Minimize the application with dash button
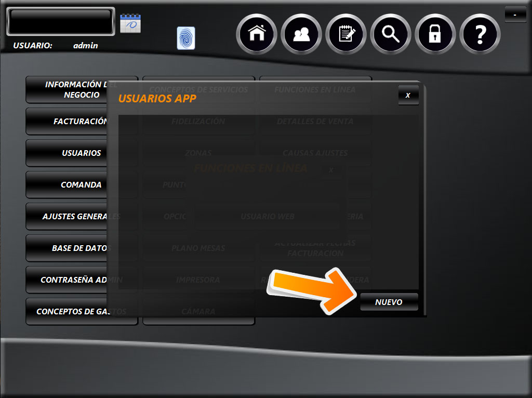 (515, 15)
